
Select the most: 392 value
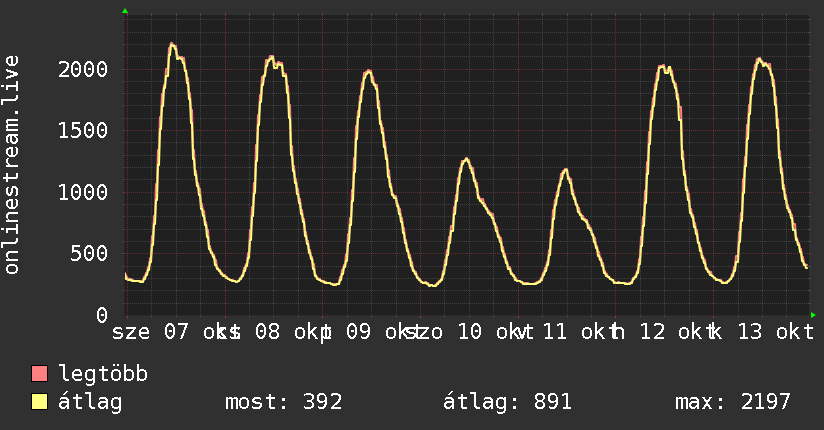[284, 402]
